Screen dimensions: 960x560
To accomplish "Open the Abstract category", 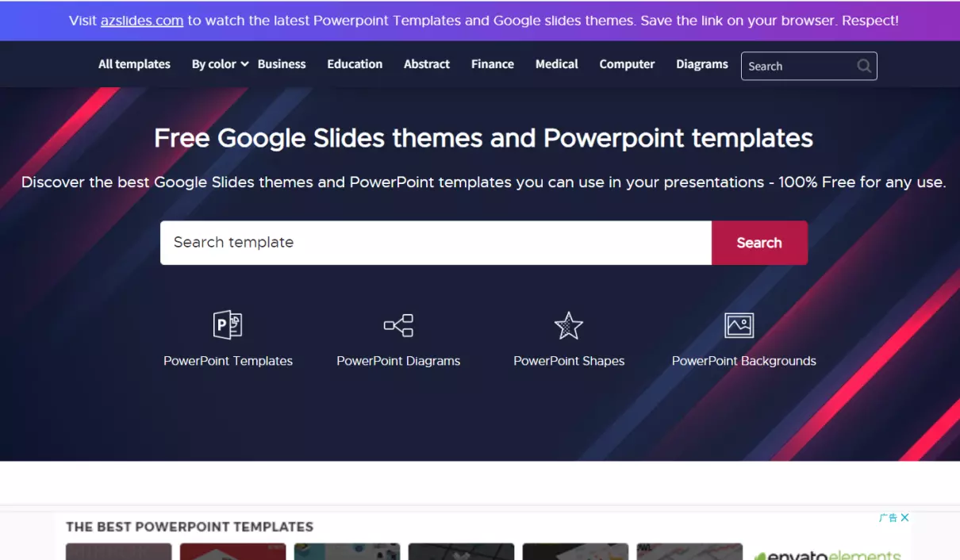I will pos(427,64).
